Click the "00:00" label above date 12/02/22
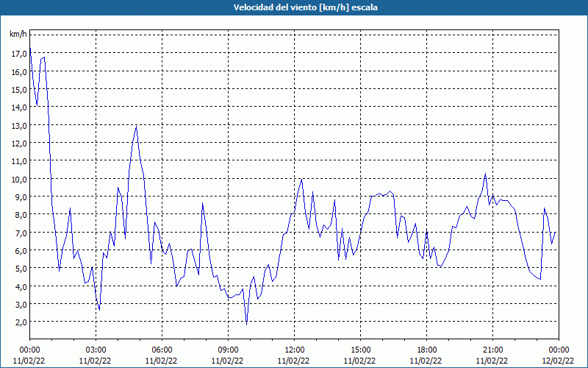The width and height of the screenshot is (588, 368). point(559,350)
